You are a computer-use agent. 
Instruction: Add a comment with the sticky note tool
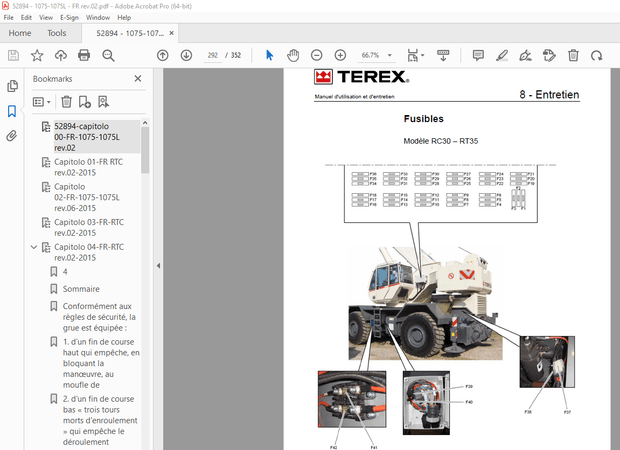pyautogui.click(x=478, y=55)
